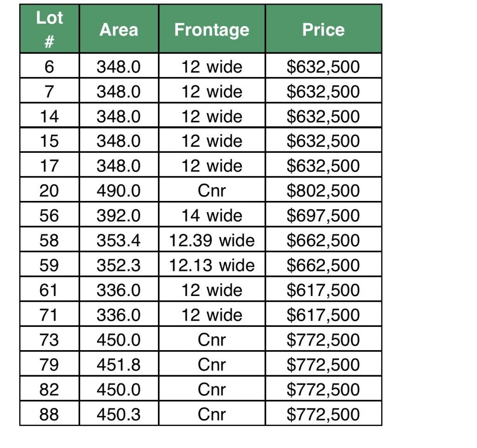Screen dimensions: 477x448
Task: Click the lot number 6 cell
Action: (49, 66)
